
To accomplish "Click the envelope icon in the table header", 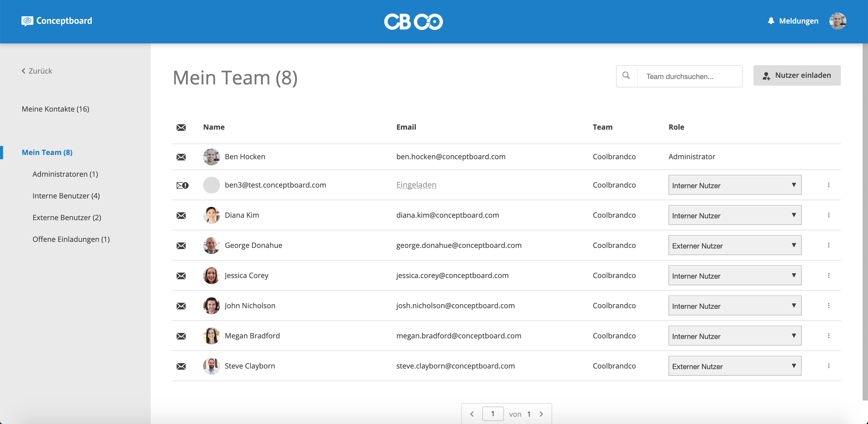I will click(x=181, y=127).
